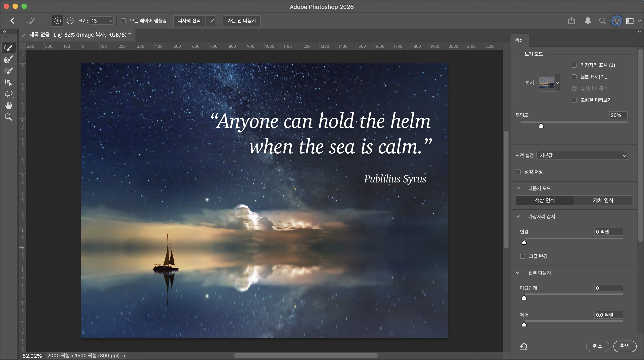Select the Quick Selection tool in the left toolbar
The image size is (644, 360).
(x=8, y=47)
